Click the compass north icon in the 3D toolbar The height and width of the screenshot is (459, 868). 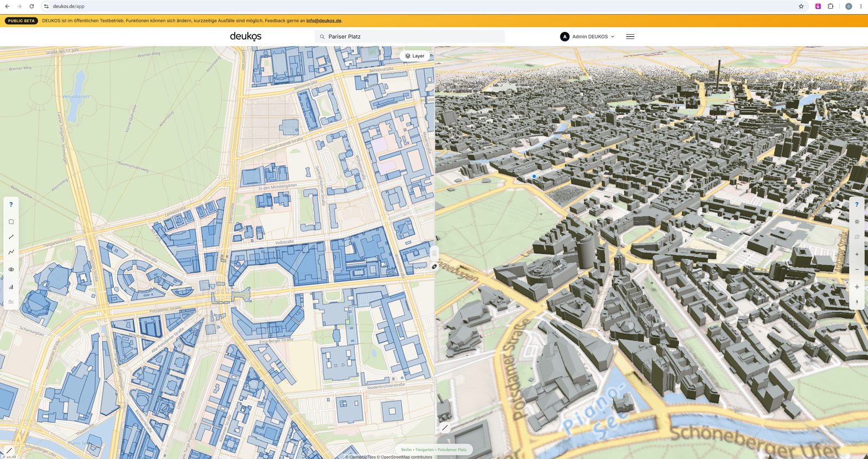pyautogui.click(x=857, y=302)
